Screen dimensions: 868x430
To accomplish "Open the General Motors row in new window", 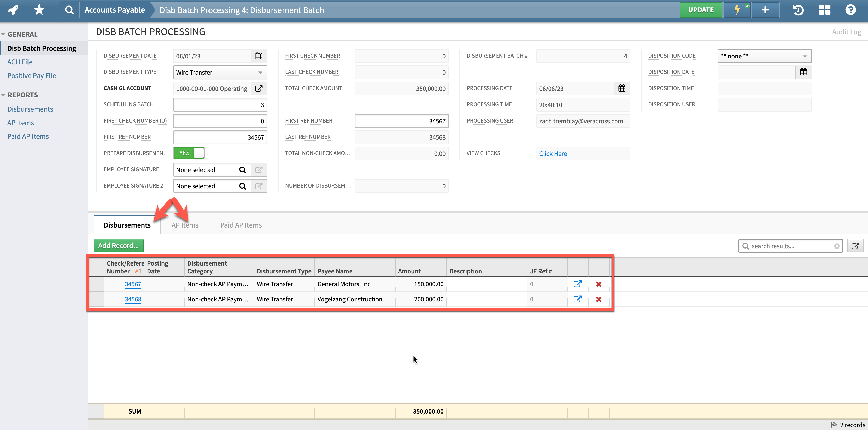I will pyautogui.click(x=578, y=284).
